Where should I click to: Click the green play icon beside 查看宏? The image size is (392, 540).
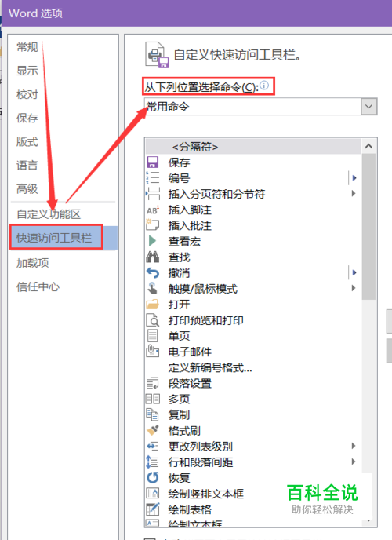pyautogui.click(x=152, y=241)
